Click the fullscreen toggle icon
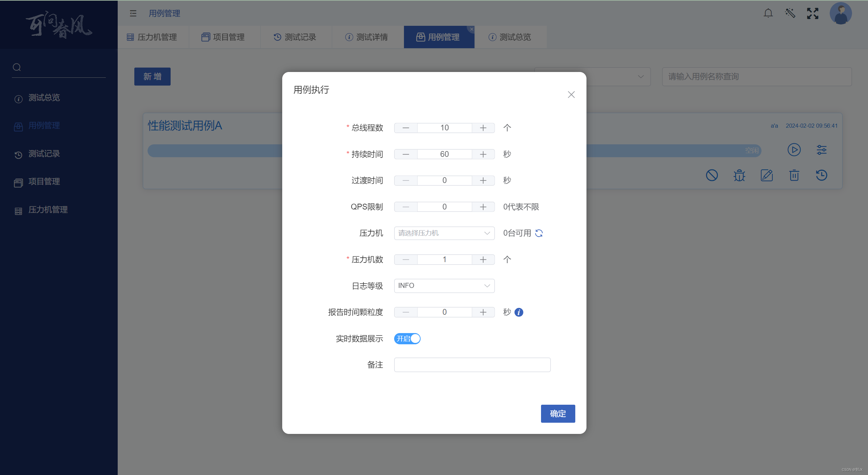The height and width of the screenshot is (475, 868). click(x=812, y=13)
